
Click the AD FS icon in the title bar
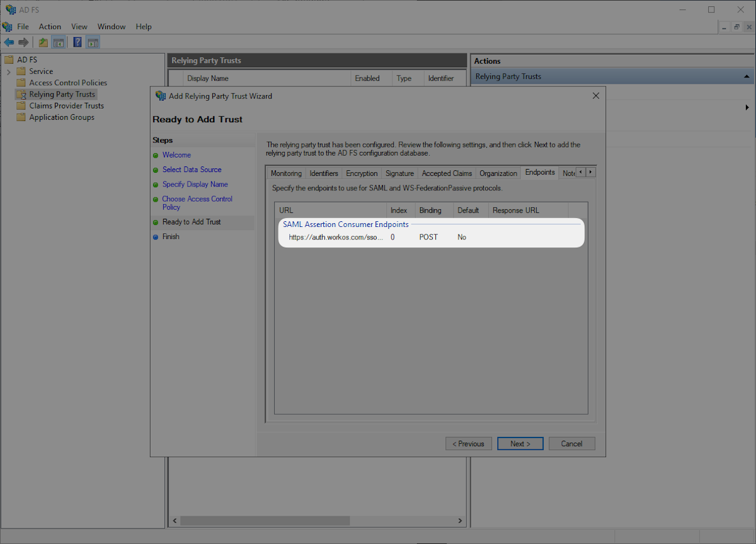tap(9, 9)
